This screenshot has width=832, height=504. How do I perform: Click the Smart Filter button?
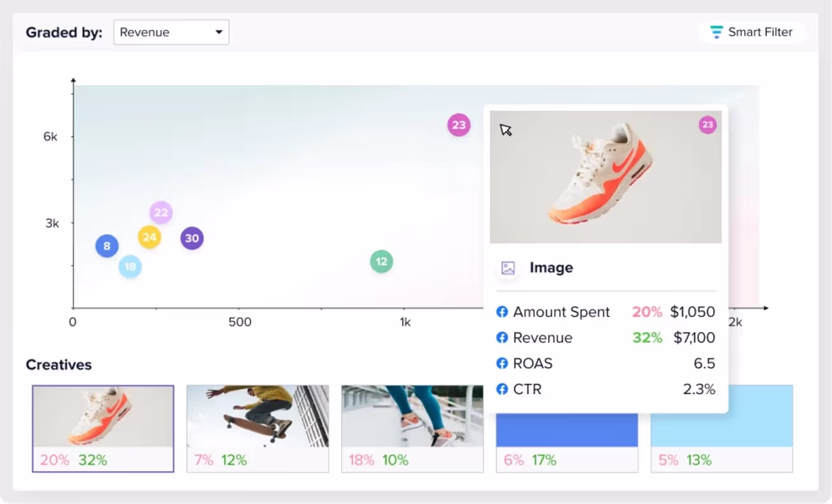click(751, 32)
